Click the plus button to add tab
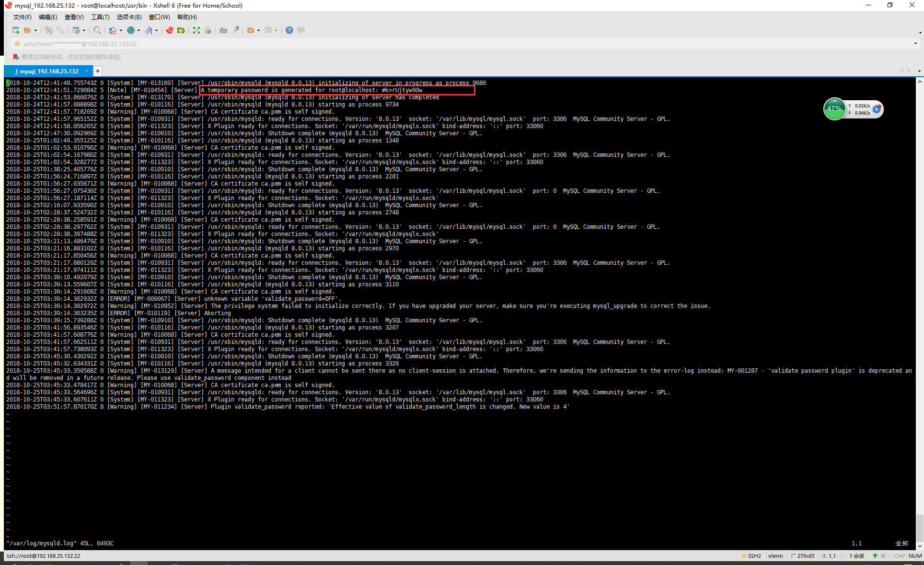This screenshot has height=565, width=924. click(x=98, y=71)
